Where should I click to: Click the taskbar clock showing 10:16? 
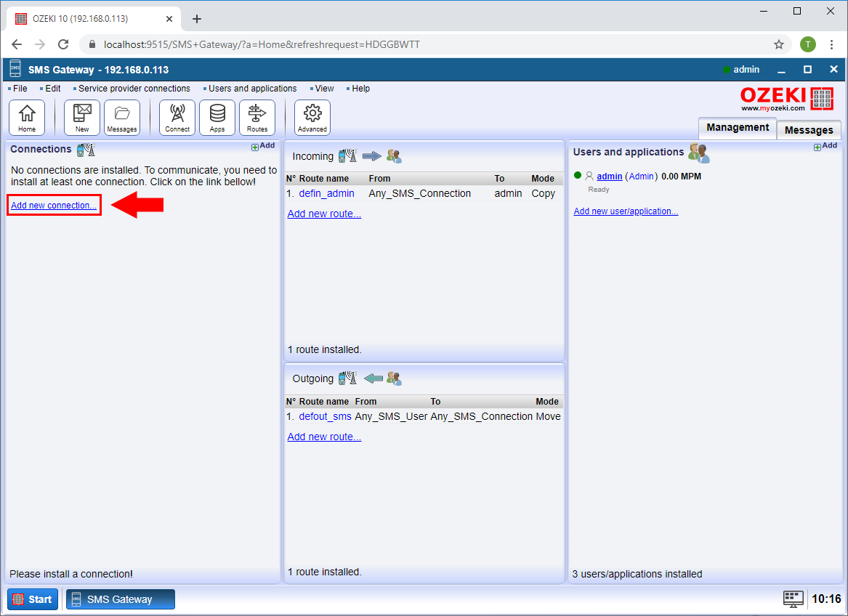pyautogui.click(x=826, y=599)
